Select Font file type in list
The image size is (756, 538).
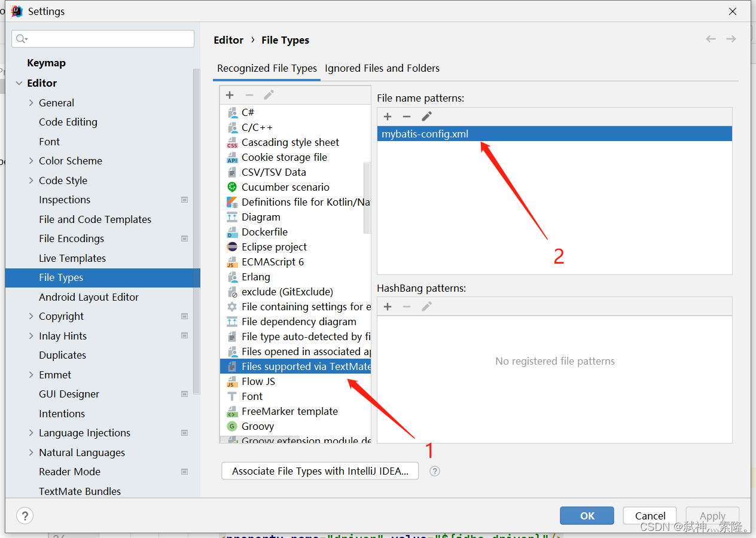coord(295,396)
